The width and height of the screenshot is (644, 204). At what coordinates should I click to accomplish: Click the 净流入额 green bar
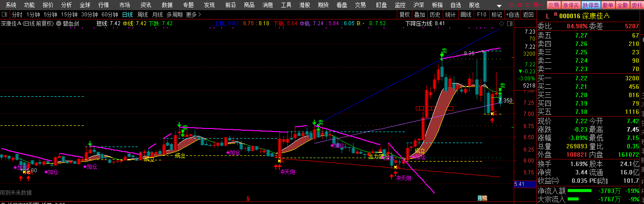[579, 191]
